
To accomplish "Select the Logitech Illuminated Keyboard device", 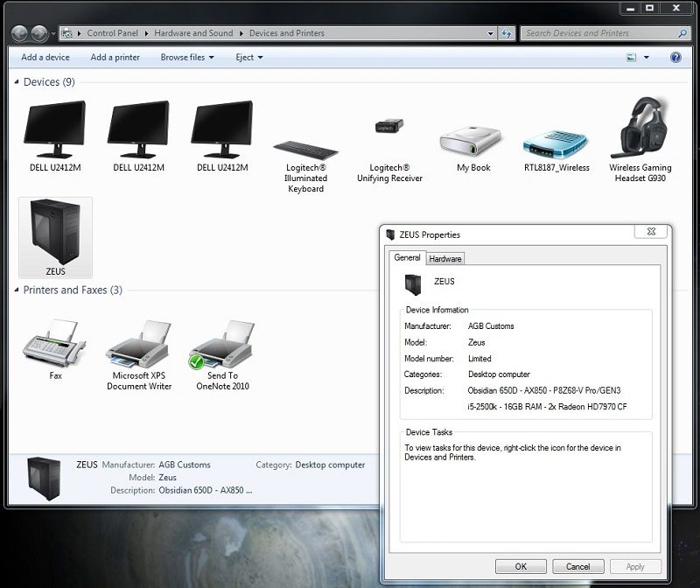I will pos(305,165).
